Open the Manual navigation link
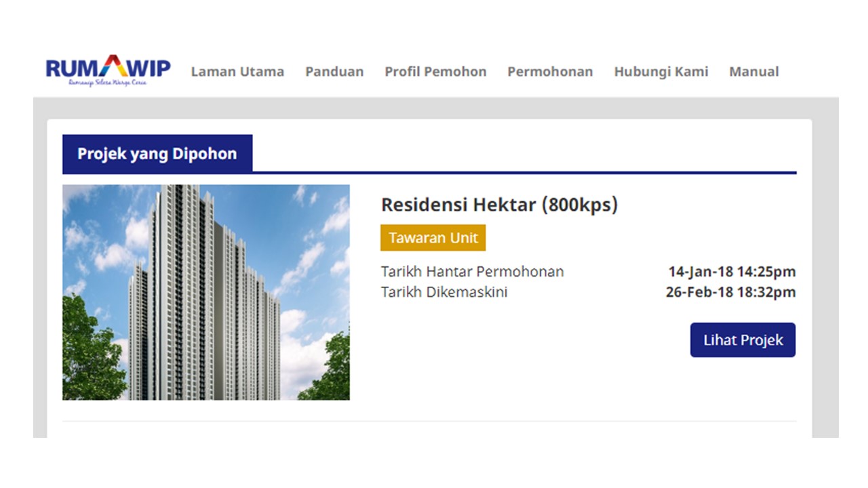Viewport: 868px width, 488px height. (x=754, y=71)
